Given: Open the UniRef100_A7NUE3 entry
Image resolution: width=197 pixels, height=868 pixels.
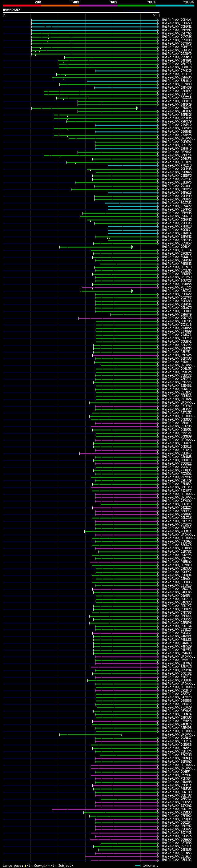Looking at the screenshot, I should coord(176,226).
